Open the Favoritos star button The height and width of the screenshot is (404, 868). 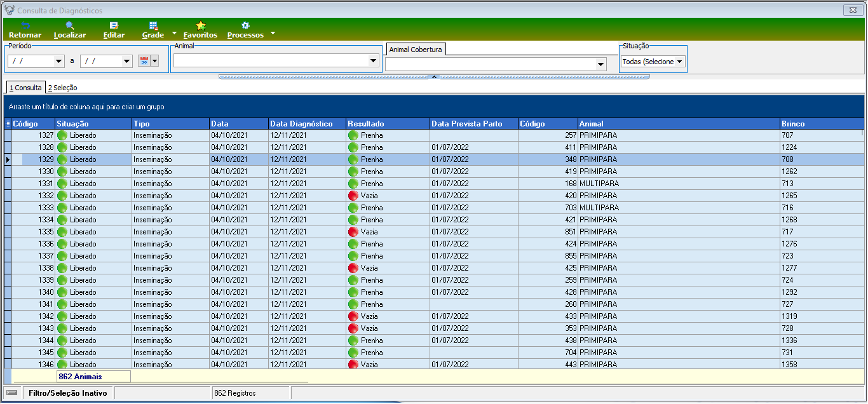(x=200, y=30)
